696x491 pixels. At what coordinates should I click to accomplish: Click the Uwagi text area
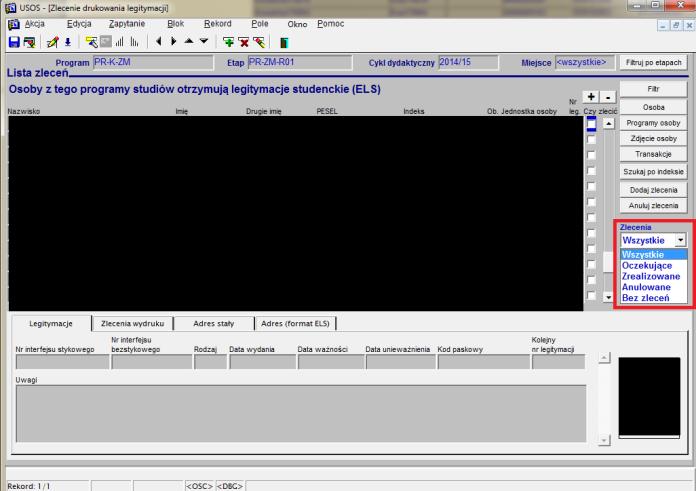[x=301, y=414]
